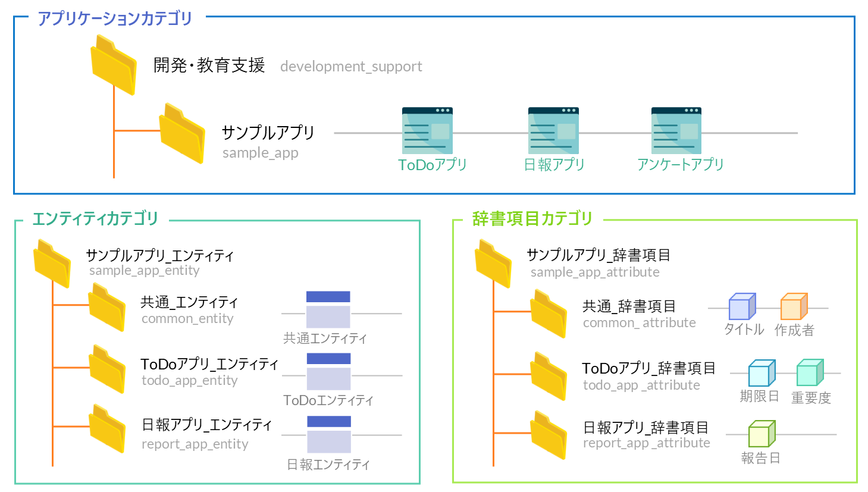Click the orange 作成者 cube icon
The height and width of the screenshot is (492, 868).
794,307
